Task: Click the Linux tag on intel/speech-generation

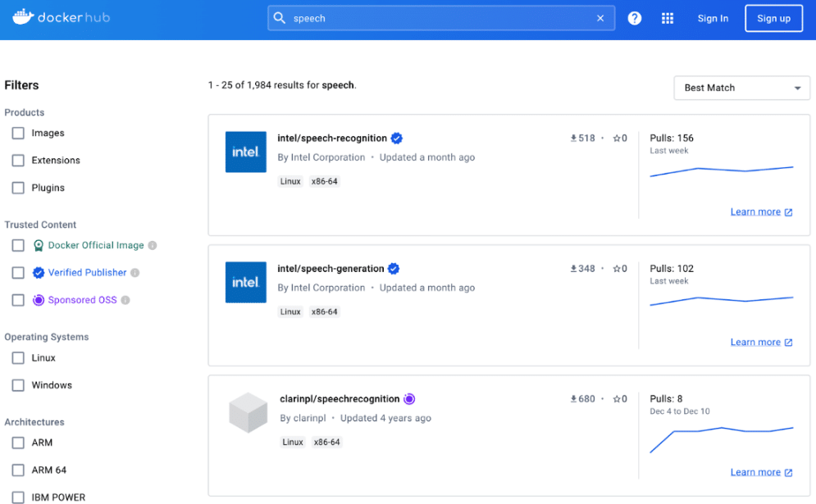Action: [290, 312]
